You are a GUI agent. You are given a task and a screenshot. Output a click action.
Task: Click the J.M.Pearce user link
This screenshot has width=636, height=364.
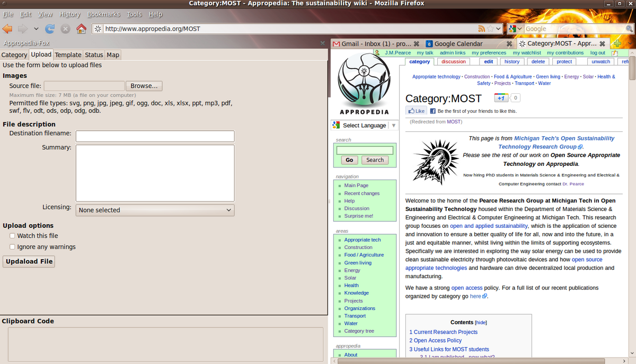point(397,53)
